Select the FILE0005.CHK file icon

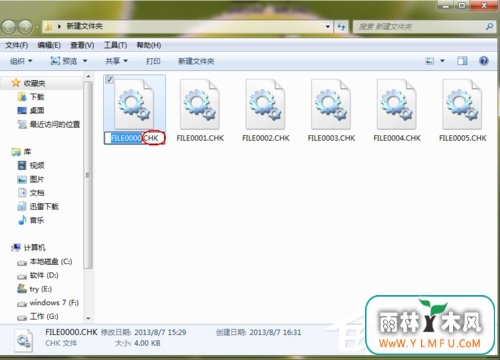click(x=462, y=104)
